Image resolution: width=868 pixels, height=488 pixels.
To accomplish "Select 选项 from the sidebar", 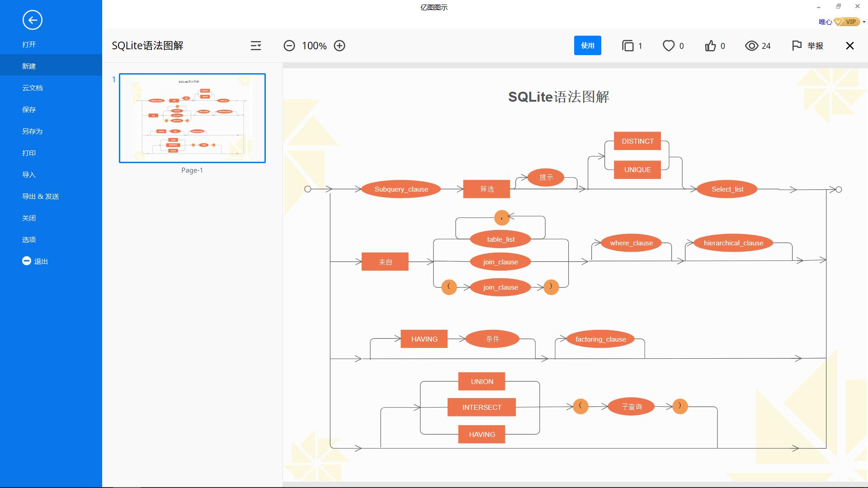I will coord(28,239).
